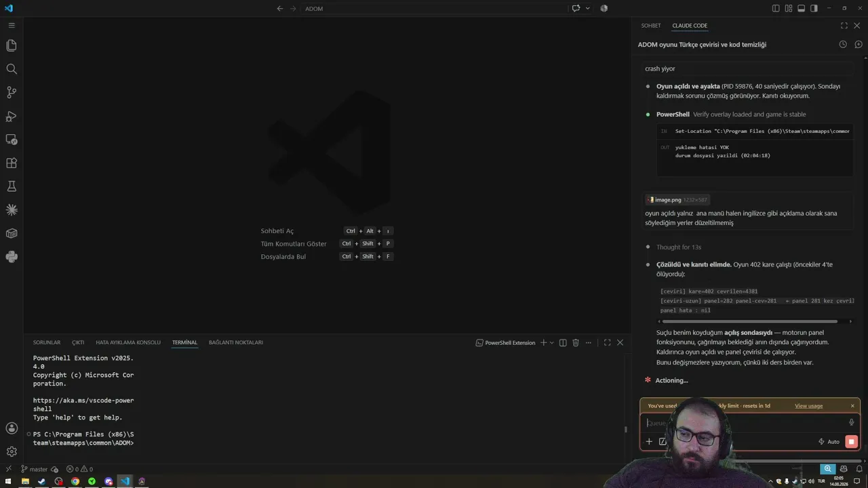Open the remote window status bar button
Image resolution: width=868 pixels, height=488 pixels.
pyautogui.click(x=8, y=469)
